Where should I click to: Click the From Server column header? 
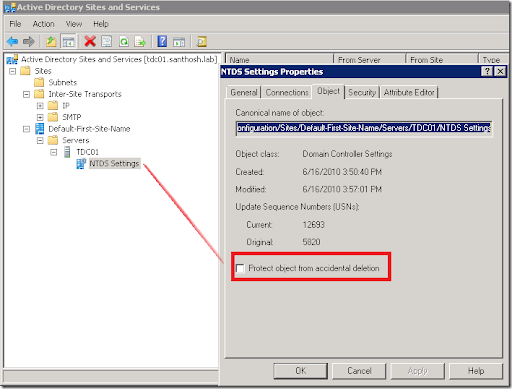tap(370, 60)
